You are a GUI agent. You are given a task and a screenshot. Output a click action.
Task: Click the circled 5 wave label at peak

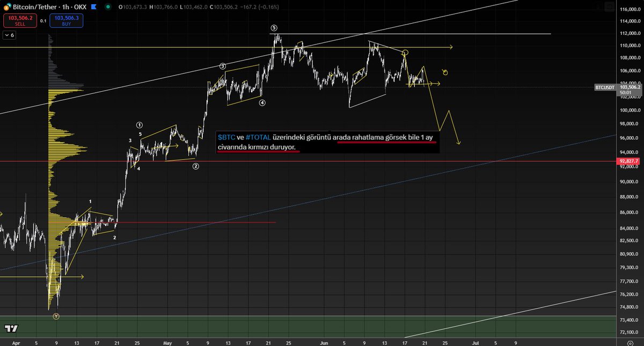point(274,27)
